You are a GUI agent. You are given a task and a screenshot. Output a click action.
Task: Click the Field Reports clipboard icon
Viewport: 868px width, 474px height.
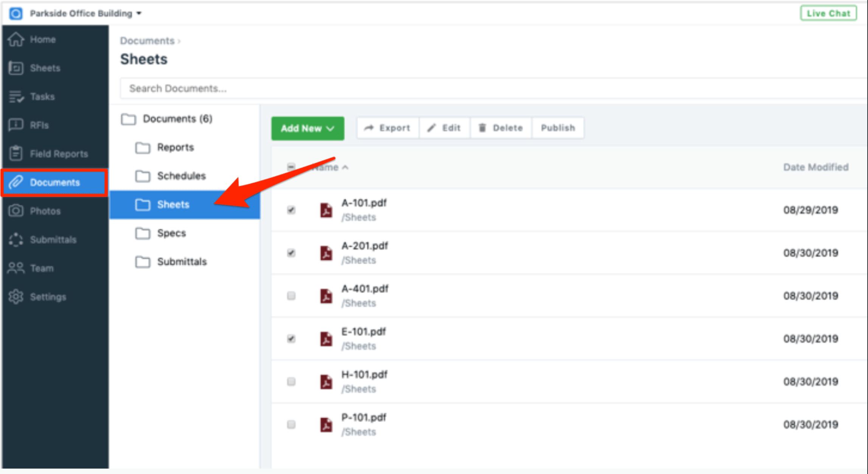click(16, 154)
